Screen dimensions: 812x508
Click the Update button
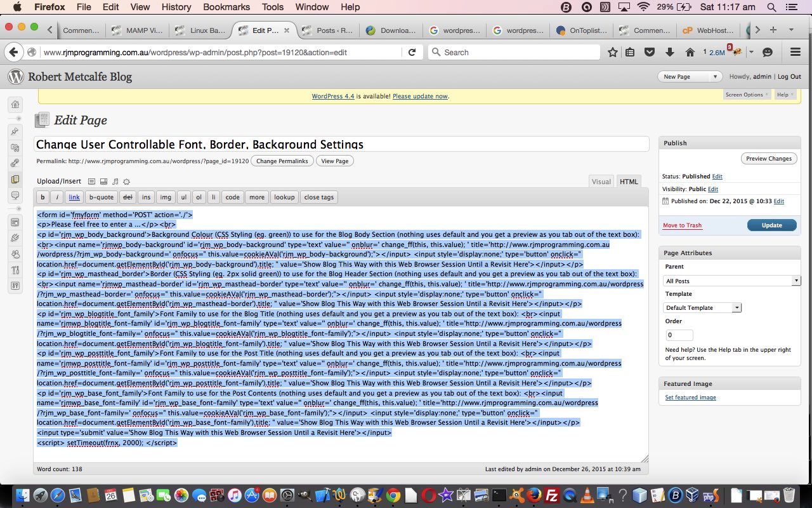772,225
